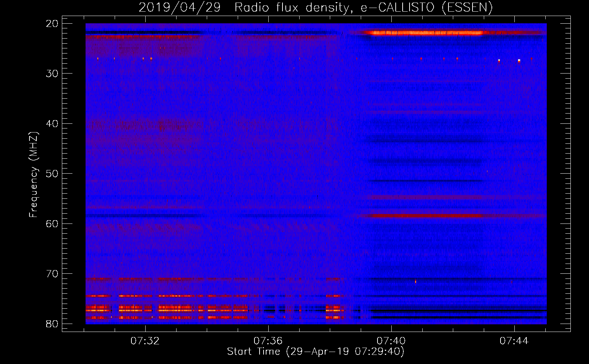Click the 50 frequency tick label
The image size is (589, 364).
(x=52, y=174)
